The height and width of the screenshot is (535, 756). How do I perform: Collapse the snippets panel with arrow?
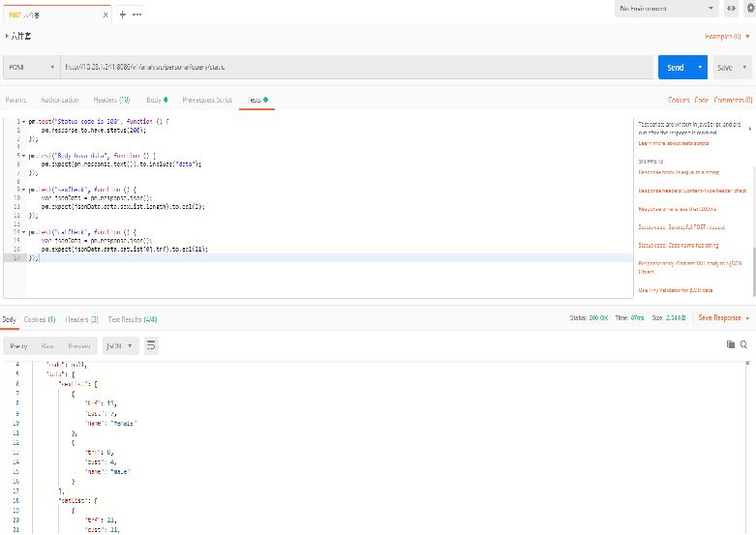[x=750, y=129]
